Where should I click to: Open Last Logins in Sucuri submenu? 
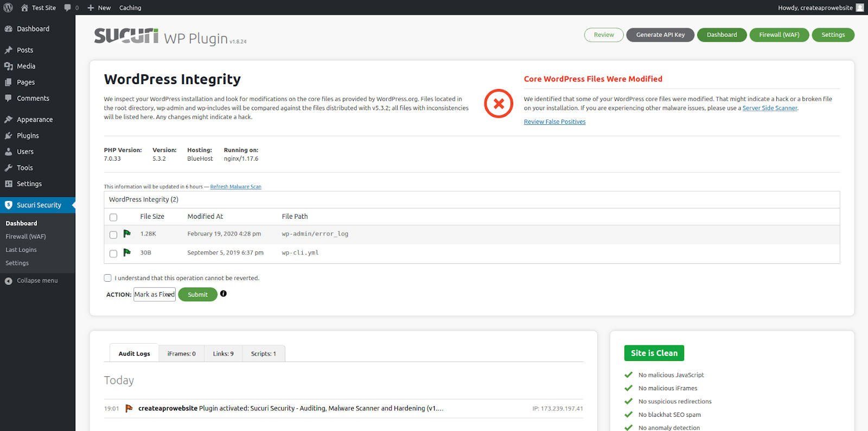(21, 250)
